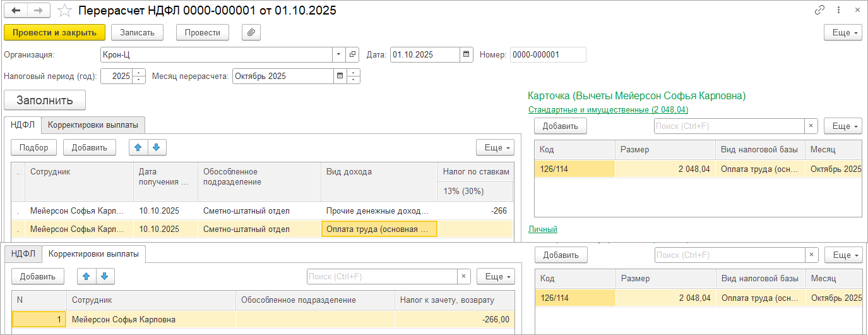Open calendar picker for Дата field
This screenshot has width=868, height=335.
[467, 55]
